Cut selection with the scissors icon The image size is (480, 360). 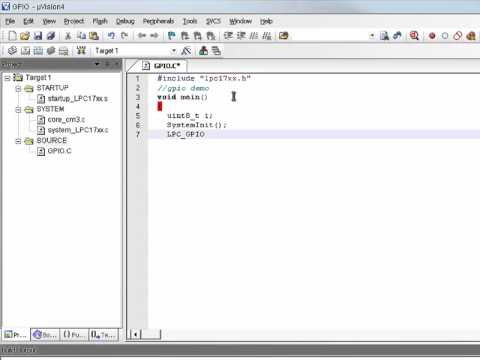coord(68,36)
